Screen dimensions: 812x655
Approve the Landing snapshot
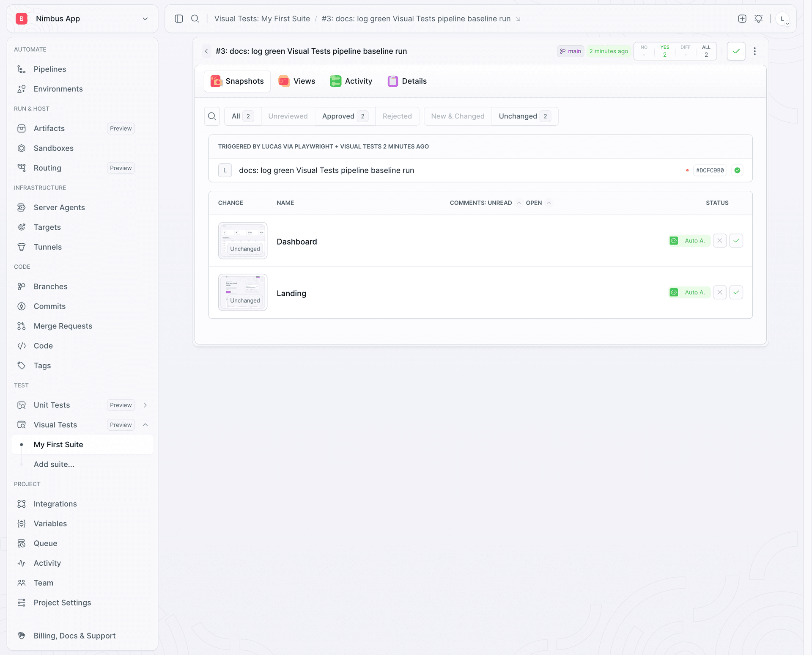click(x=736, y=292)
